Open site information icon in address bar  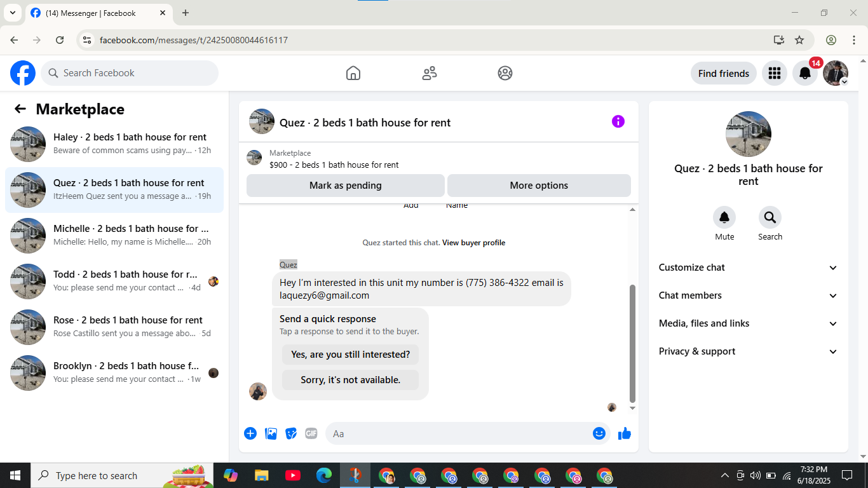point(88,40)
